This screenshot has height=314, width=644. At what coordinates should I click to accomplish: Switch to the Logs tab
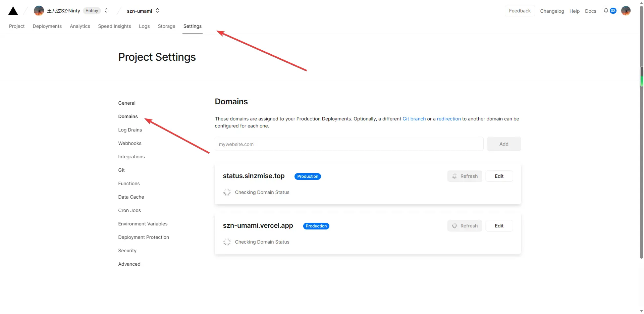click(x=144, y=26)
